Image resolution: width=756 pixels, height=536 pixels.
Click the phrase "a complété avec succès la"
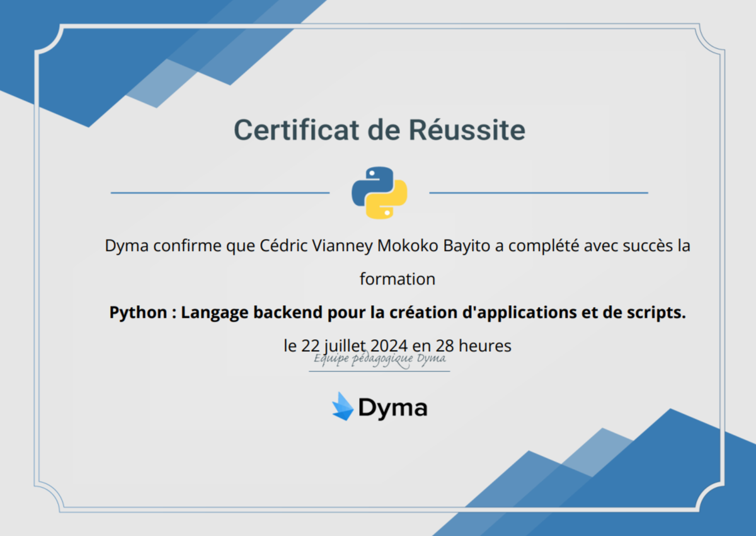click(592, 246)
